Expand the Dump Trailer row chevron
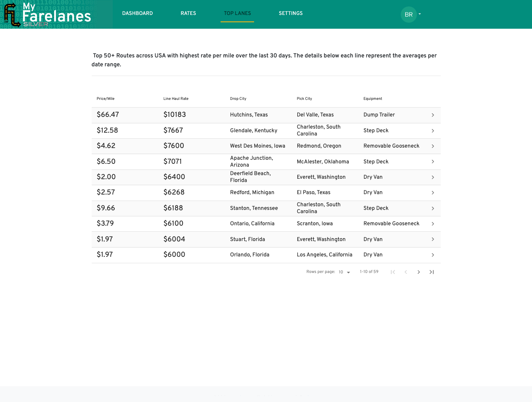The width and height of the screenshot is (532, 402). coord(433,115)
